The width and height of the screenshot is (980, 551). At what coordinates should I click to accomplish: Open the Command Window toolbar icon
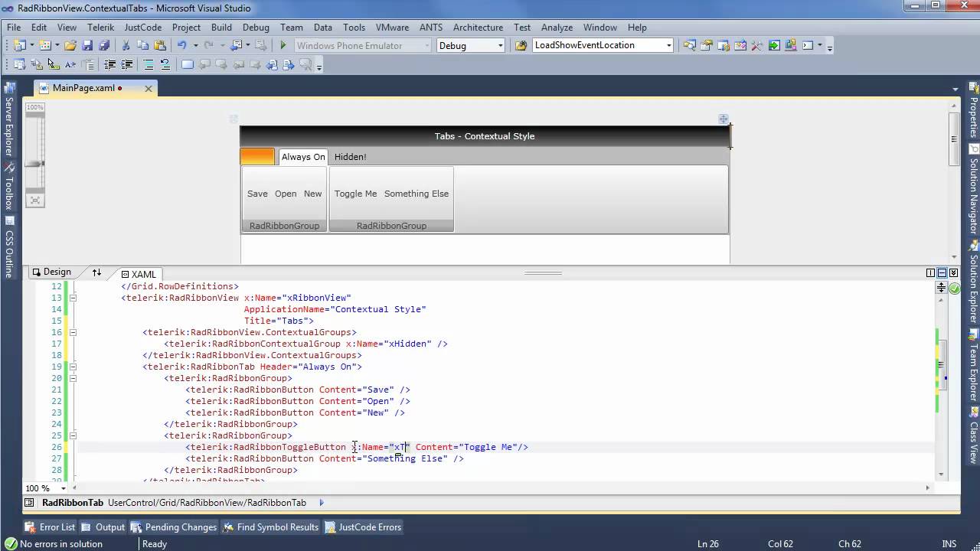pos(808,45)
